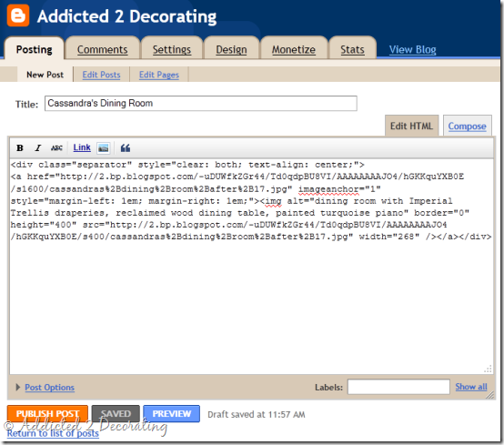The height and width of the screenshot is (445, 504).
Task: Go to the Design tab
Action: pos(231,49)
